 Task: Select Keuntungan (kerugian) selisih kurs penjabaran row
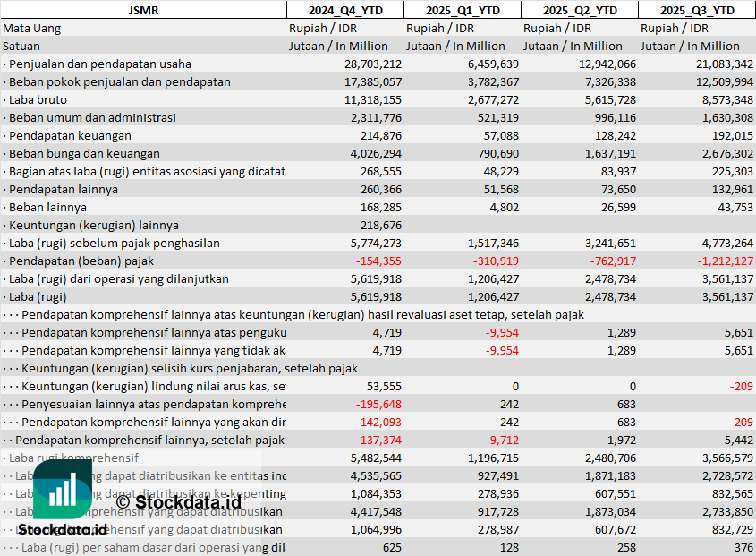pyautogui.click(x=181, y=368)
